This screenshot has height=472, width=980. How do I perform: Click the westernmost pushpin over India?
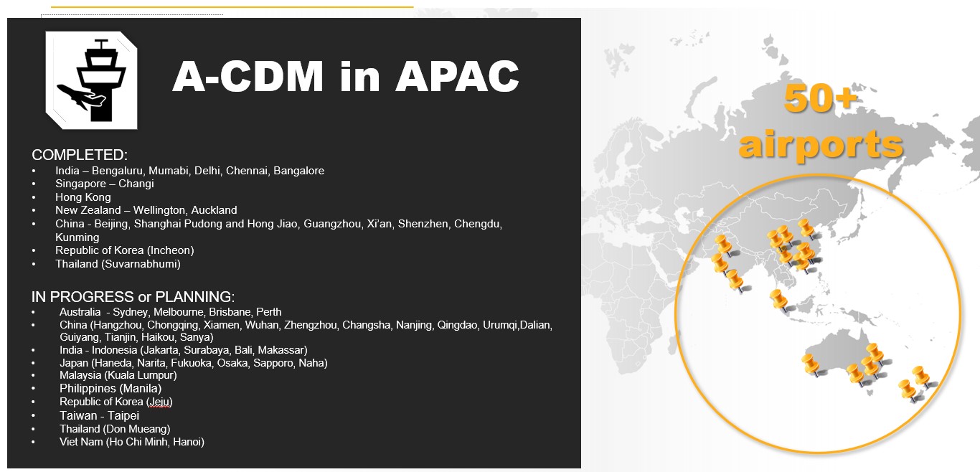point(719,263)
